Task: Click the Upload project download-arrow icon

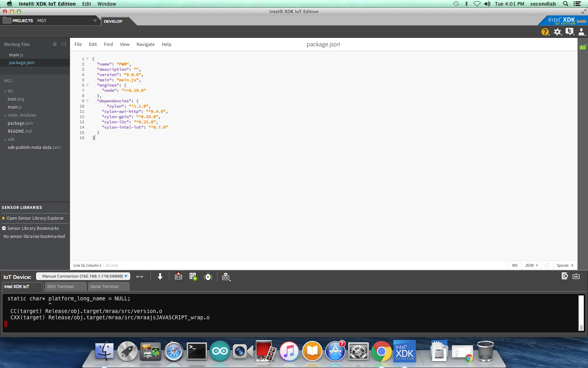Action: click(160, 277)
